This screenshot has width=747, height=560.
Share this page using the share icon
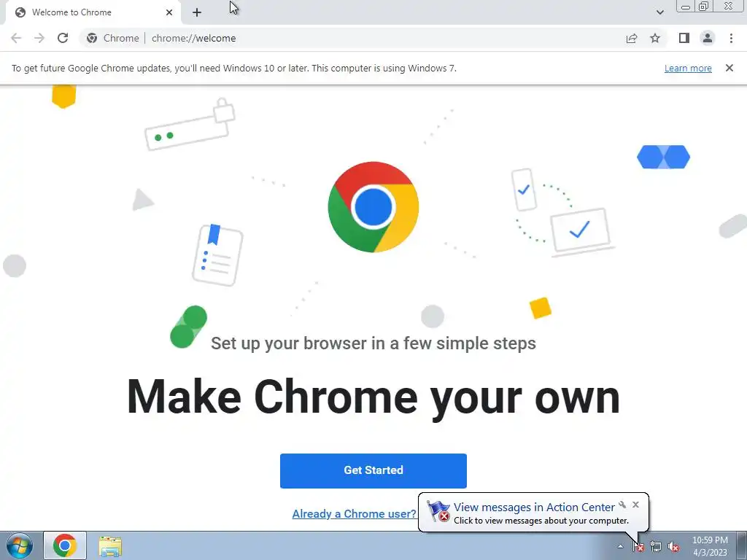(x=632, y=38)
